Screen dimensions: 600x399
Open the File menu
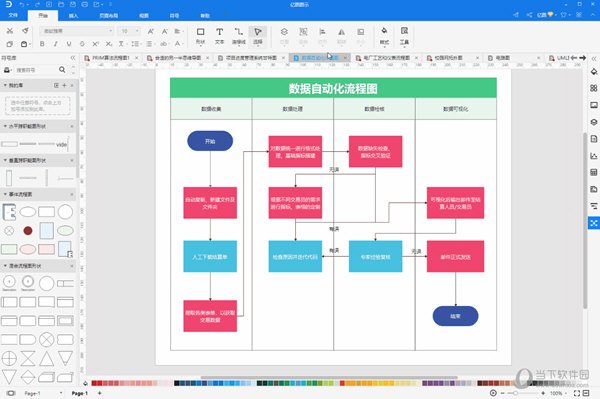[x=13, y=15]
